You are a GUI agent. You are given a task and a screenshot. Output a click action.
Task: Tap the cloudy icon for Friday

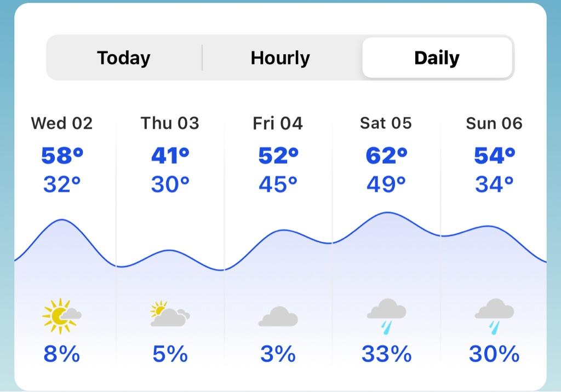(278, 316)
